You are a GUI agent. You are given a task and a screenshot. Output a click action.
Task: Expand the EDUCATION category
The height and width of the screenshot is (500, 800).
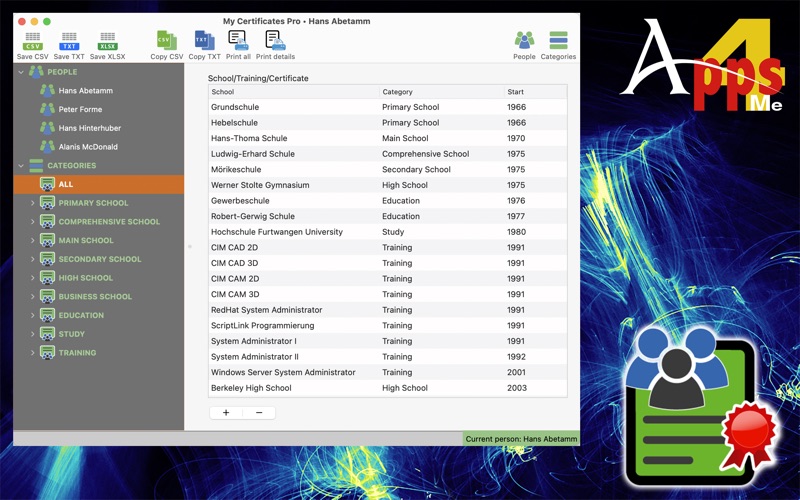click(33, 315)
